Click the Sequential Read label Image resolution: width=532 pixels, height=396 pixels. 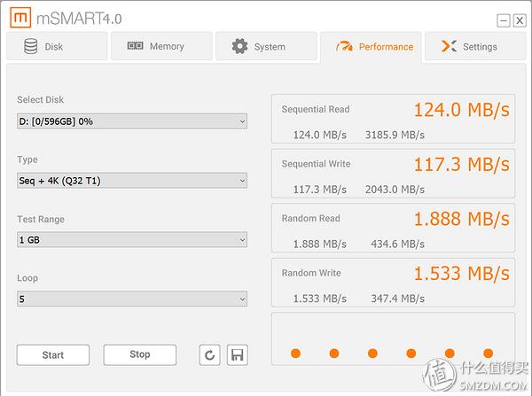[x=316, y=109]
